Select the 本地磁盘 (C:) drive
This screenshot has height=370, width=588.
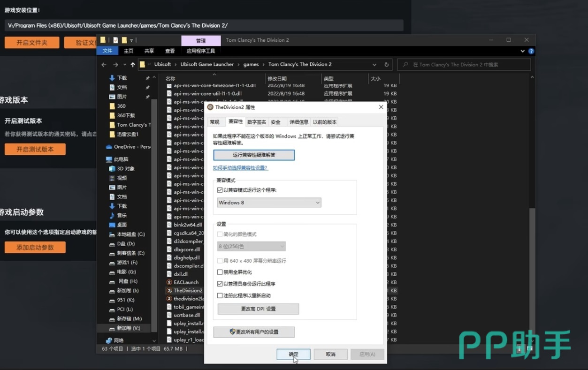[x=127, y=234]
